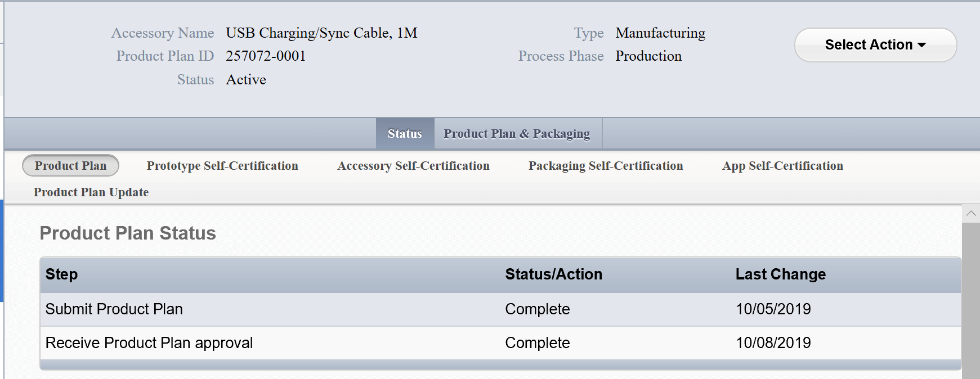The width and height of the screenshot is (980, 379).
Task: View Packaging Self-Certification status
Action: (x=605, y=166)
